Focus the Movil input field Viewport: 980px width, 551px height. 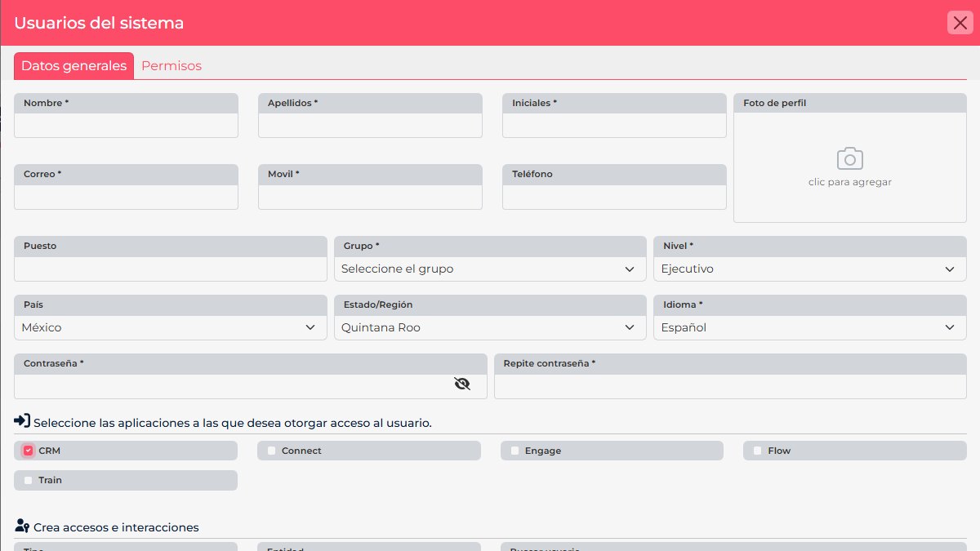pos(370,197)
